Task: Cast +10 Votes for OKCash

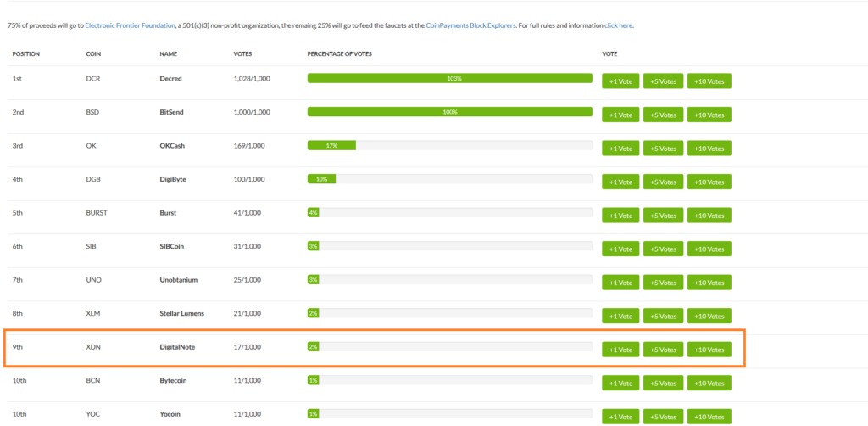Action: coord(709,148)
